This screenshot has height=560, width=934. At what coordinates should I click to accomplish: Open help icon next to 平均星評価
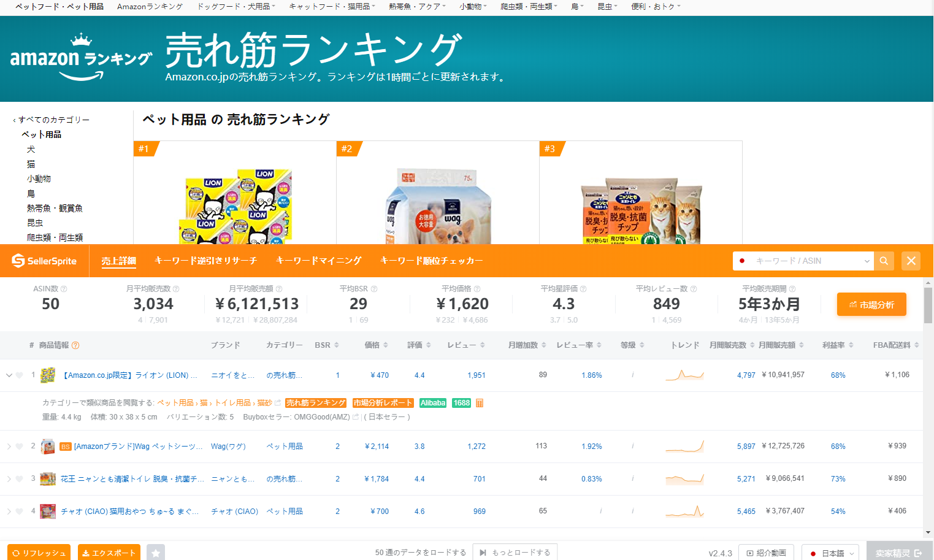(583, 289)
